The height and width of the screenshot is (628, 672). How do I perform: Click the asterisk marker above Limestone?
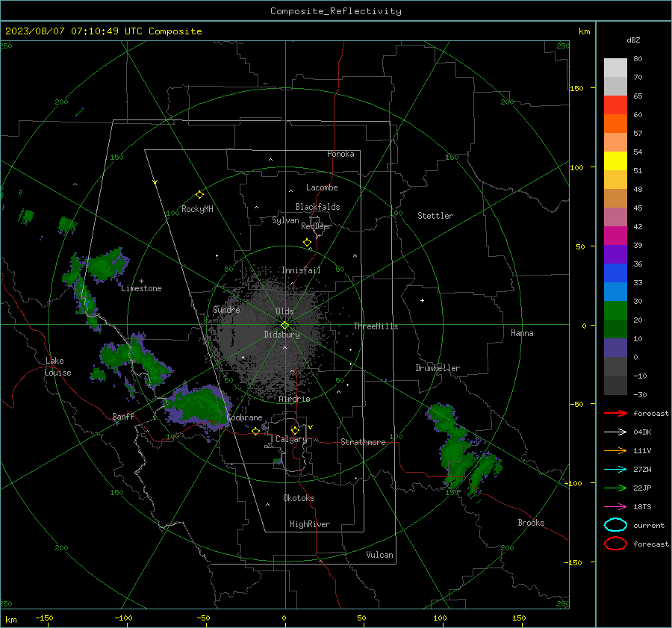(x=141, y=282)
